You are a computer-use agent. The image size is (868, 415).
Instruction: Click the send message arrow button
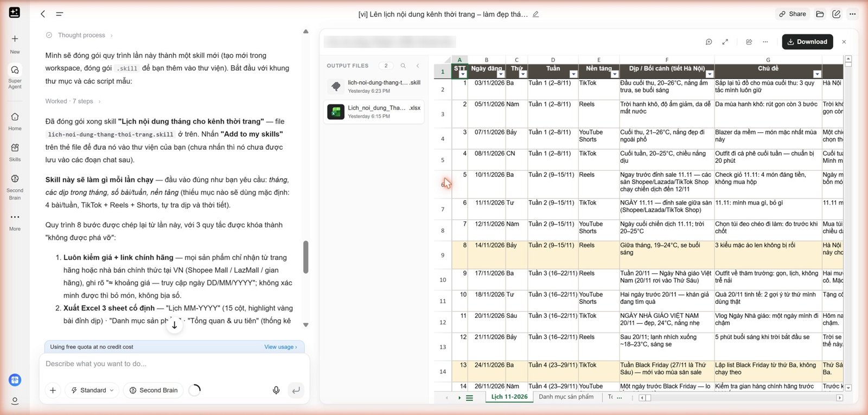click(296, 390)
